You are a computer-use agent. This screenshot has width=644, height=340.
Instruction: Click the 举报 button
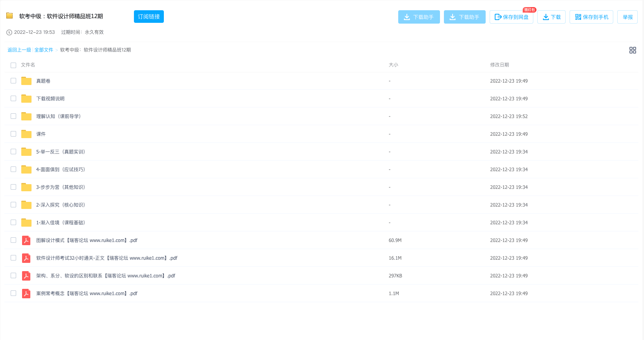click(x=627, y=17)
